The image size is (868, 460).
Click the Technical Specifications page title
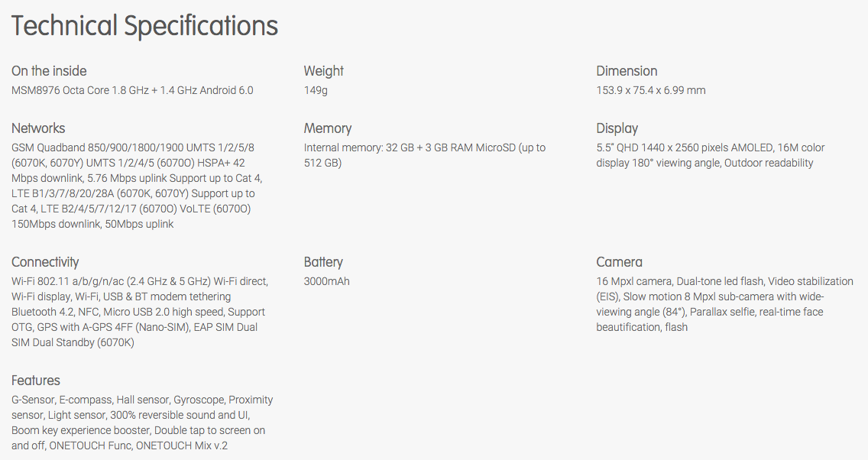pyautogui.click(x=144, y=26)
